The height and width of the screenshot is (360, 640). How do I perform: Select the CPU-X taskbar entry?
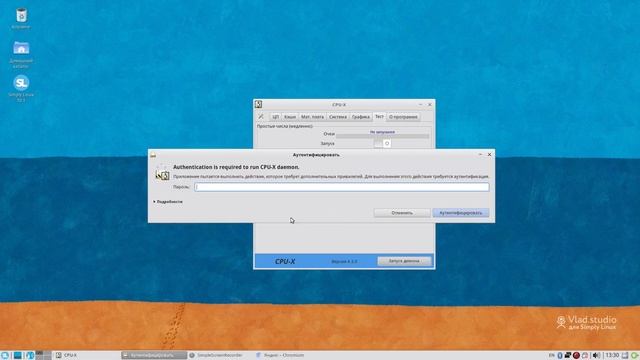(87, 356)
